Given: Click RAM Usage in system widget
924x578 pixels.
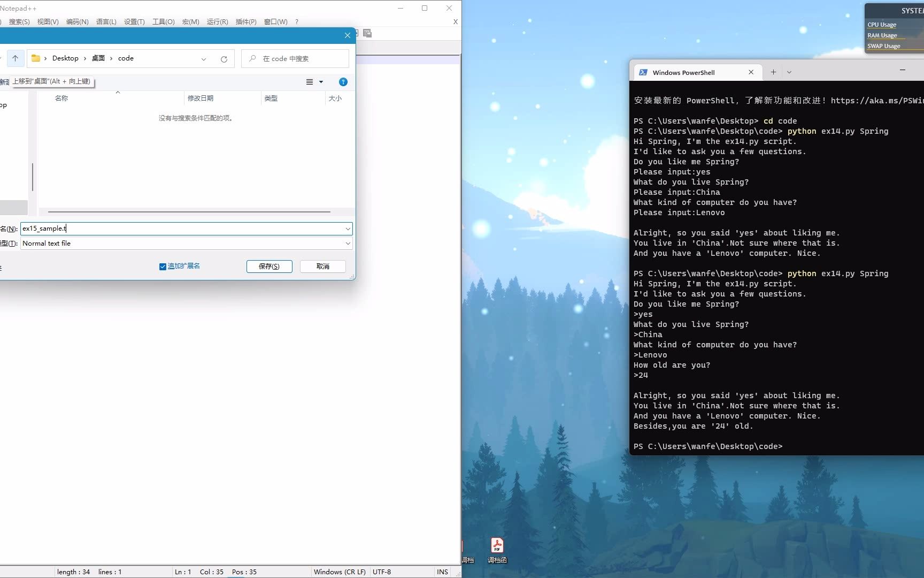Looking at the screenshot, I should [x=882, y=35].
